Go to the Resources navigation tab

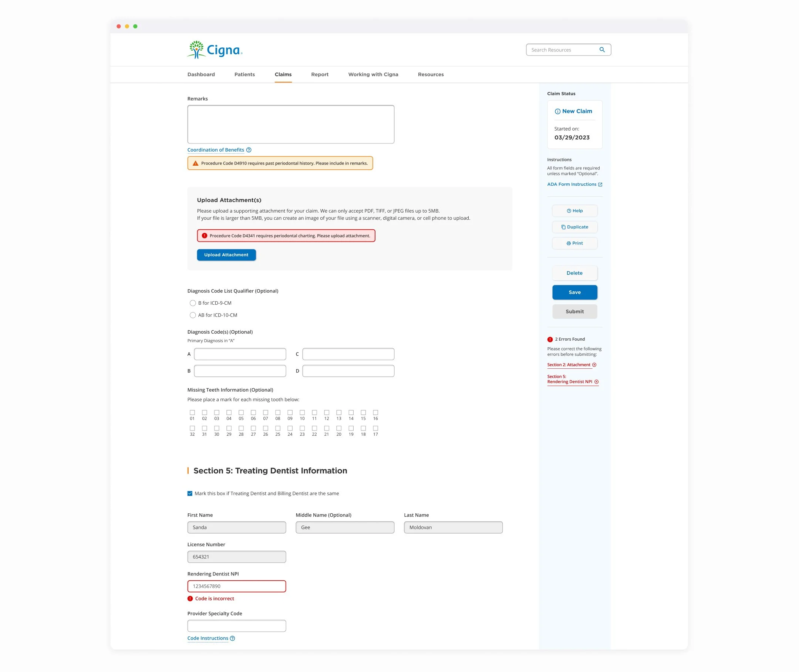(x=431, y=75)
